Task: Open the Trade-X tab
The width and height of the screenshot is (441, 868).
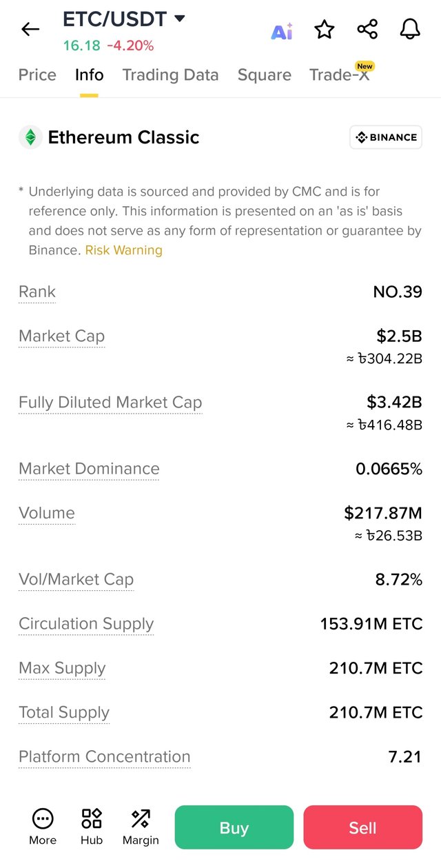Action: click(x=340, y=75)
